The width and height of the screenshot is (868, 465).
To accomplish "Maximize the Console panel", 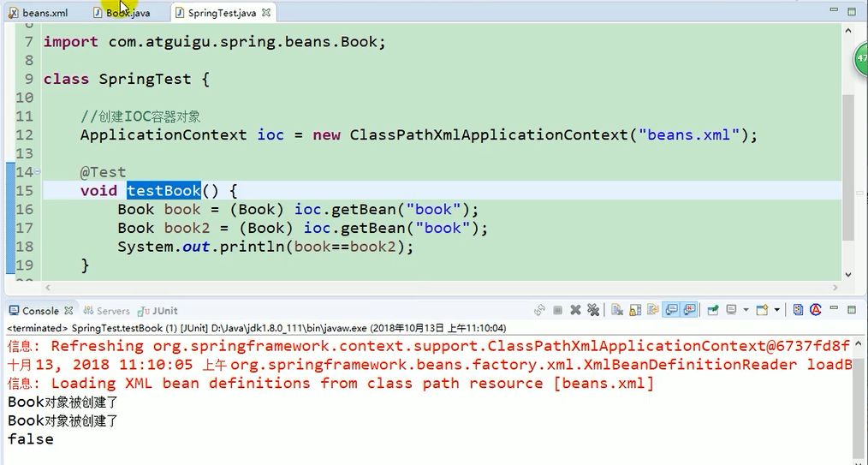I will [x=852, y=309].
